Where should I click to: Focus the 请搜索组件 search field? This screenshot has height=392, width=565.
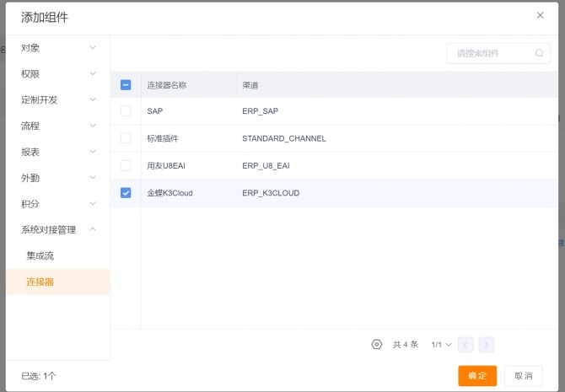(x=493, y=53)
